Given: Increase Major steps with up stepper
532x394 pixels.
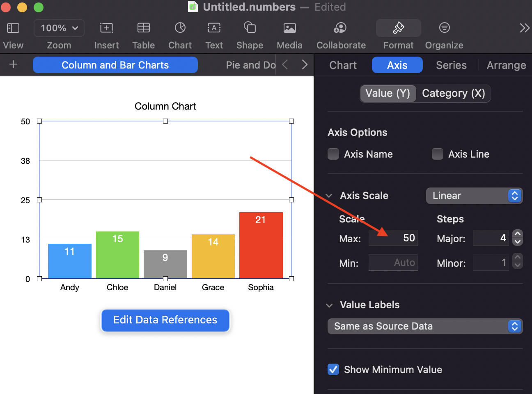Looking at the screenshot, I should (518, 234).
